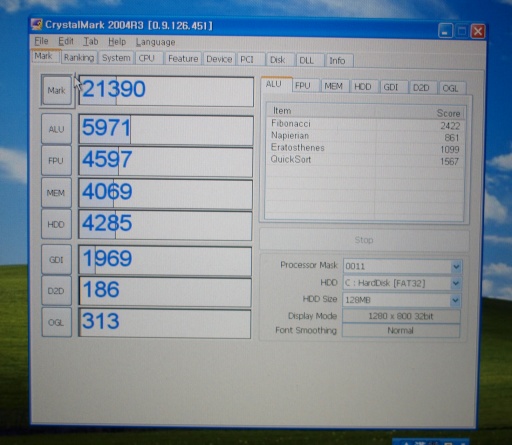Open the Language menu
512x445 pixels.
point(155,42)
